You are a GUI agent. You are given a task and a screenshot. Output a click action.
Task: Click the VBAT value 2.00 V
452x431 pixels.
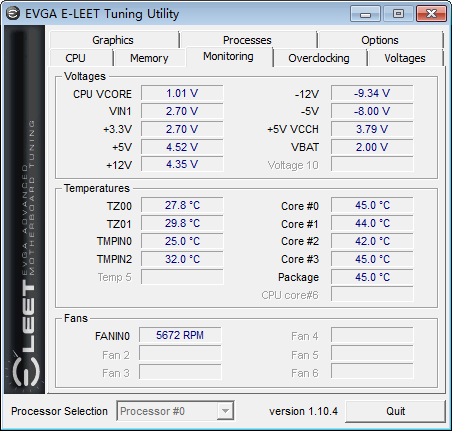pyautogui.click(x=372, y=147)
